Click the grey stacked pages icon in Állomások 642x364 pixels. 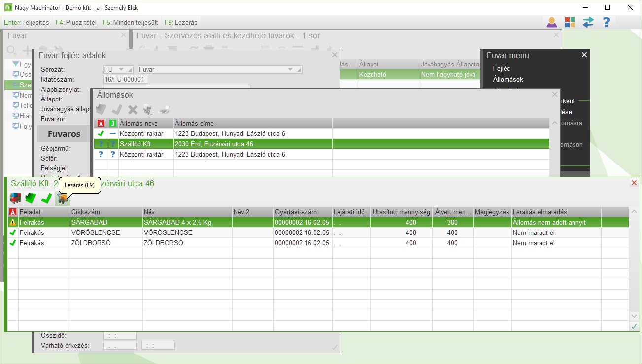(x=101, y=110)
